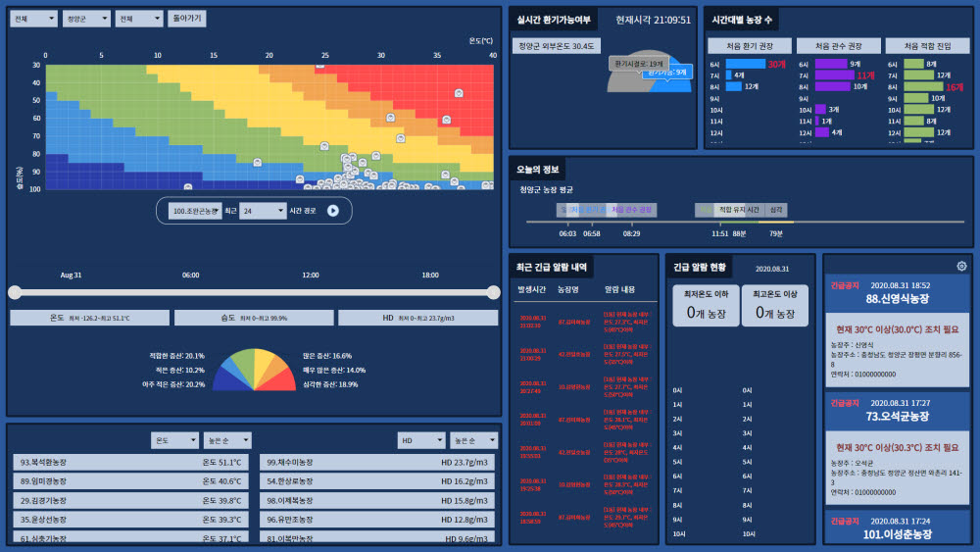
Task: Select the 처음 관수 권장 column header
Action: click(x=838, y=46)
